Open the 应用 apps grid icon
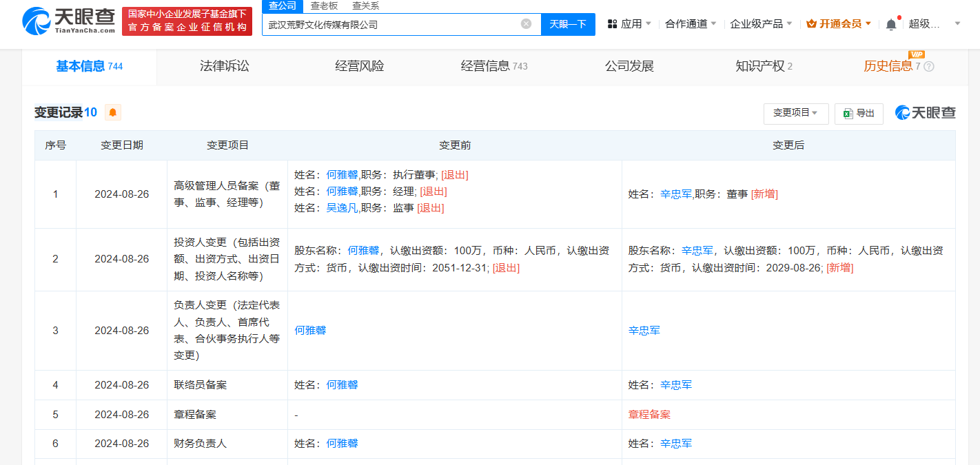Image resolution: width=980 pixels, height=465 pixels. [611, 22]
